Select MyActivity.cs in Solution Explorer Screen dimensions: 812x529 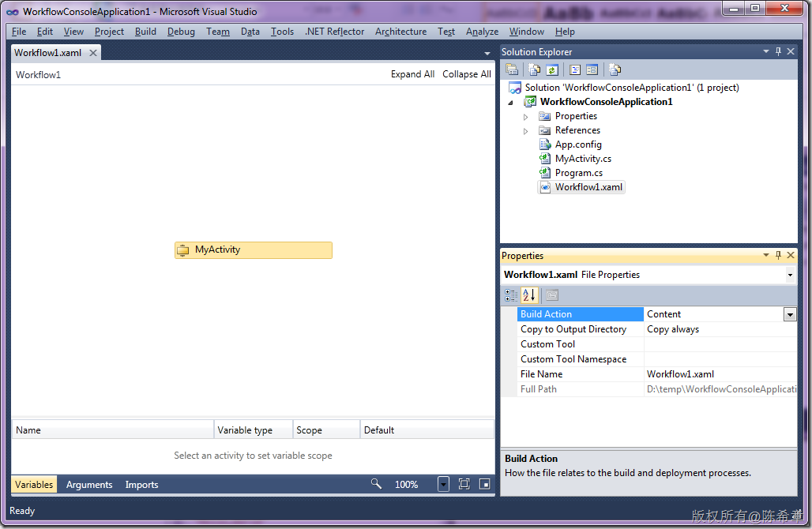583,159
